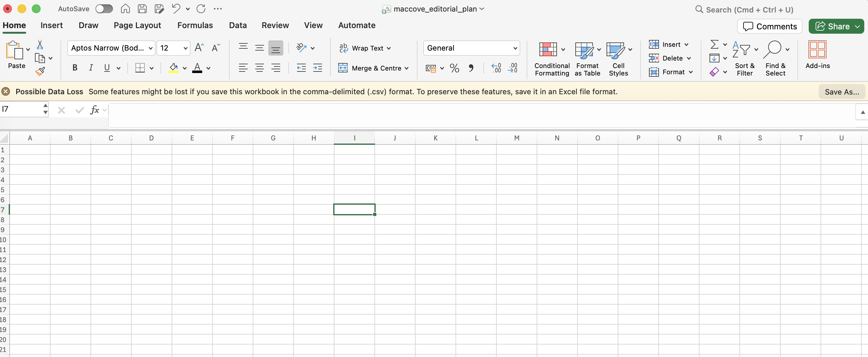This screenshot has width=868, height=357.
Task: Click Merge & Centre button
Action: 373,68
